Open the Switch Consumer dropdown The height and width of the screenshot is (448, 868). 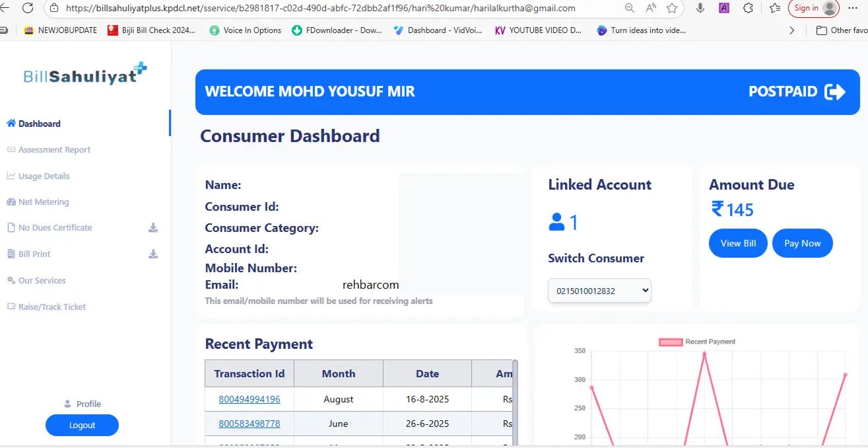[599, 291]
